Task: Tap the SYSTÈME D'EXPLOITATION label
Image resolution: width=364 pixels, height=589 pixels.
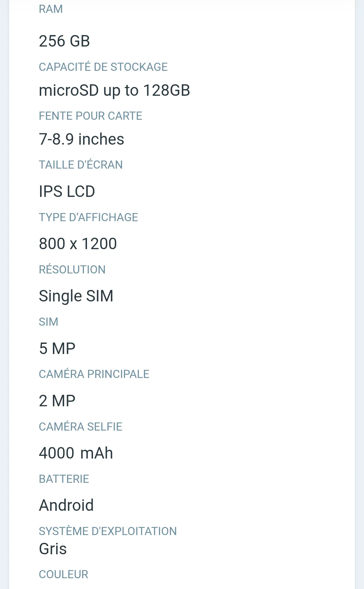Action: point(108,531)
